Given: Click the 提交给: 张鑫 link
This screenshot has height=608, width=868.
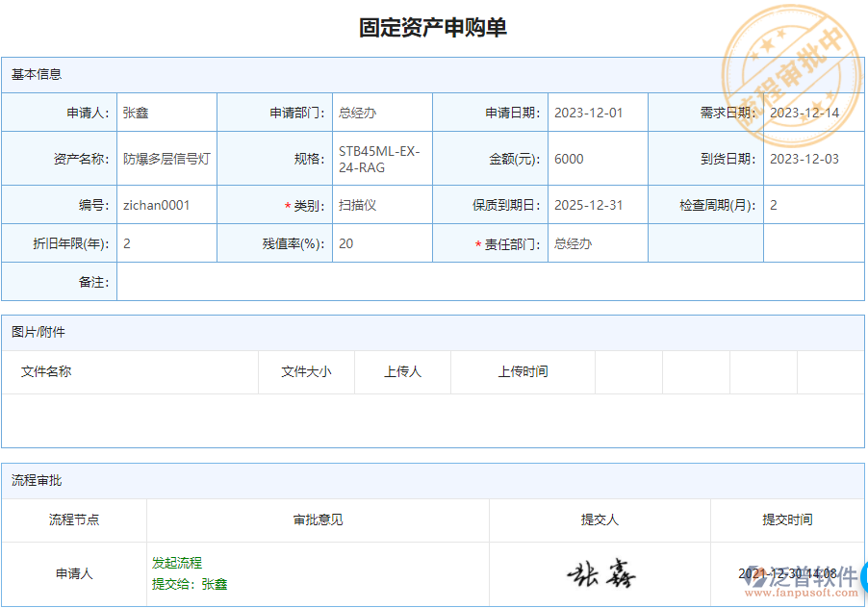Looking at the screenshot, I should (189, 583).
